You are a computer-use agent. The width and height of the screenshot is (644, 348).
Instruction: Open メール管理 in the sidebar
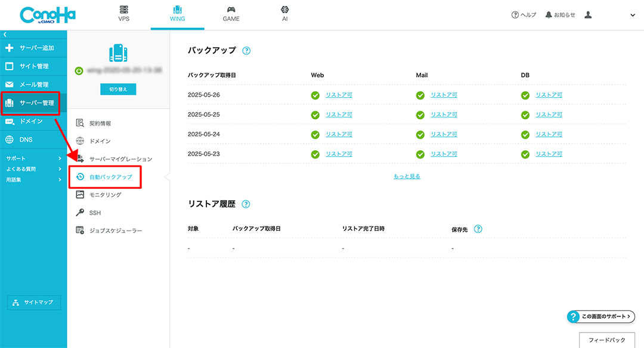click(x=33, y=85)
